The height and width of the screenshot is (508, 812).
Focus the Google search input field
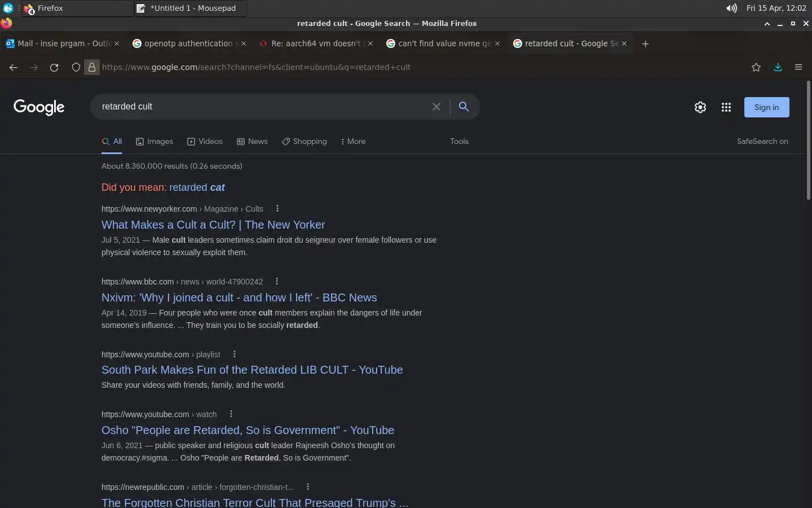point(262,107)
